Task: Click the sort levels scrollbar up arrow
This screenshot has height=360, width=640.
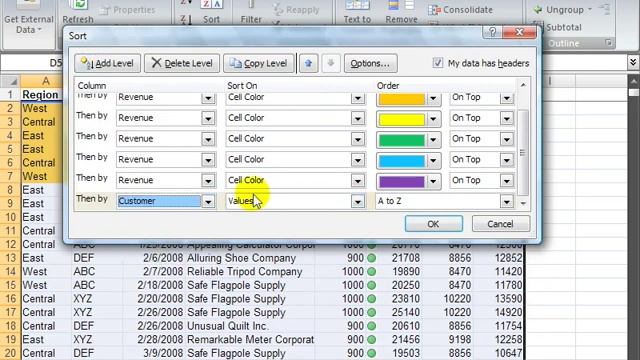Action: (523, 85)
